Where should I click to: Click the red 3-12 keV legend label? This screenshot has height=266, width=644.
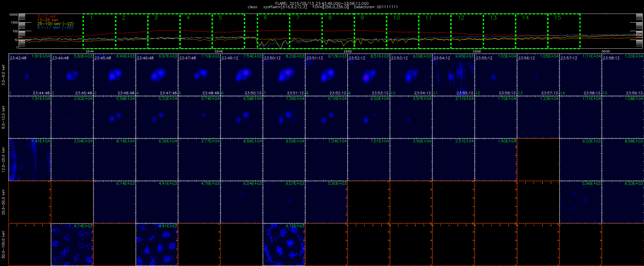pos(47,16)
